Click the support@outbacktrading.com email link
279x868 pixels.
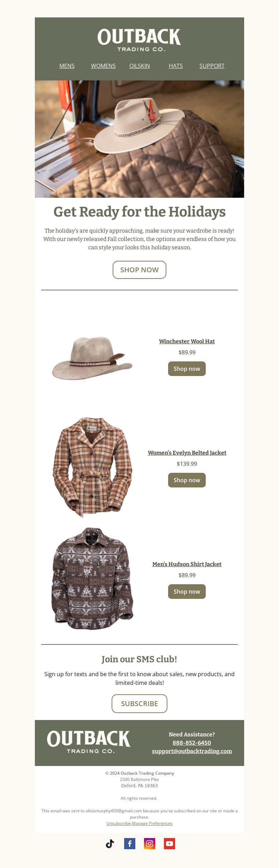click(192, 751)
